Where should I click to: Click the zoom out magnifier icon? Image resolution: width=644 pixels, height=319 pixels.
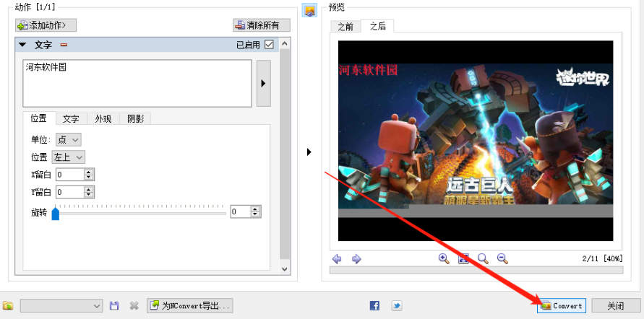tap(503, 258)
